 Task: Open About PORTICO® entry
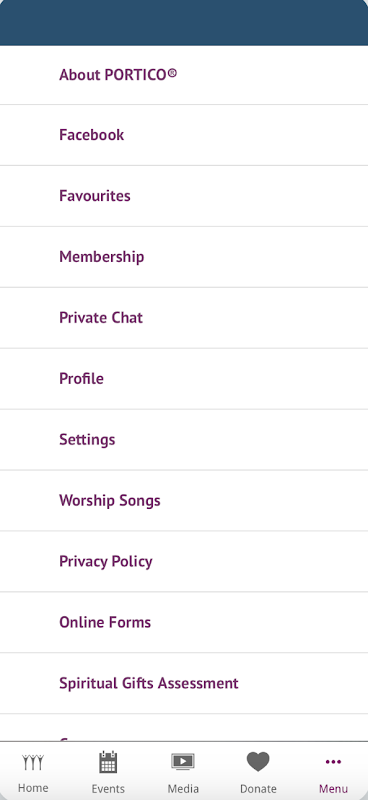click(x=184, y=74)
